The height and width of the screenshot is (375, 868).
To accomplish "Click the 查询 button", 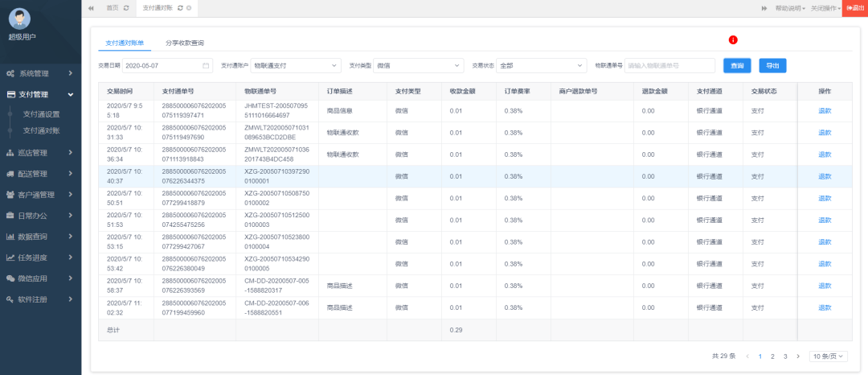I will click(x=736, y=65).
